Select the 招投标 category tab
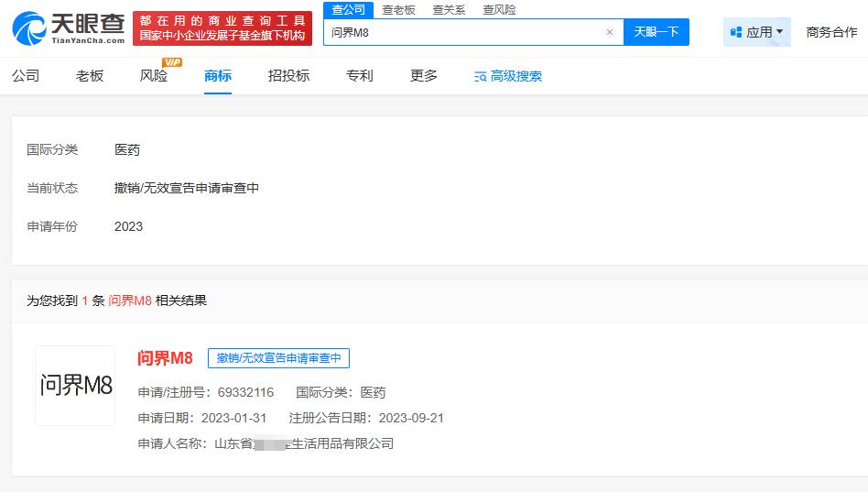This screenshot has height=492, width=868. click(x=288, y=75)
